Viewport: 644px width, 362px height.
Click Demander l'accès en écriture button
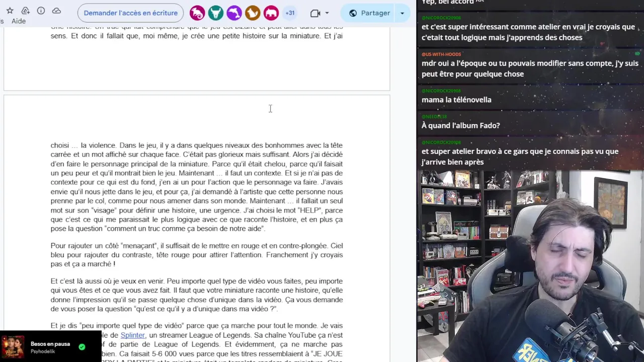131,13
